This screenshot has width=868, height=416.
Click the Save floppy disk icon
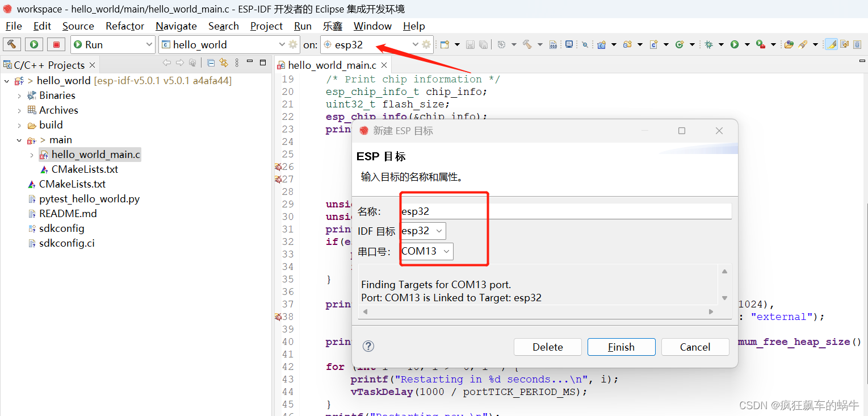tap(470, 44)
